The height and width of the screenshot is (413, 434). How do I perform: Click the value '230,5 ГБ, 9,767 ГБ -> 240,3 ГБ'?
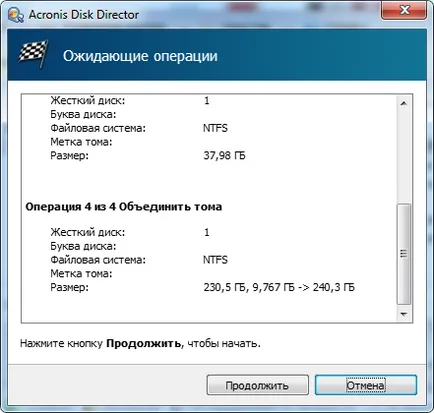coord(279,287)
